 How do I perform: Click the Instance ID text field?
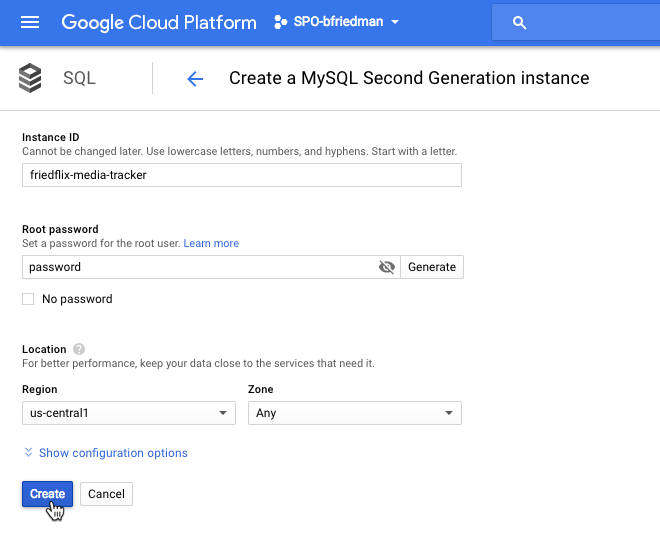(x=241, y=175)
